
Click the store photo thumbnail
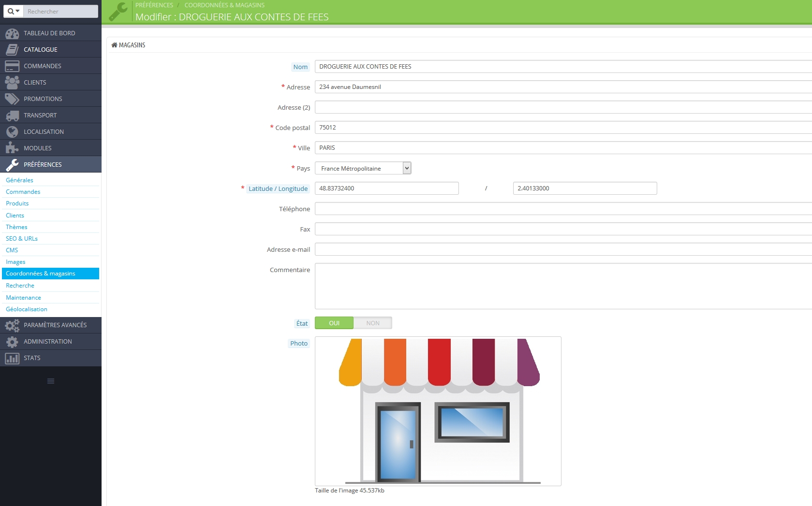[x=438, y=411]
